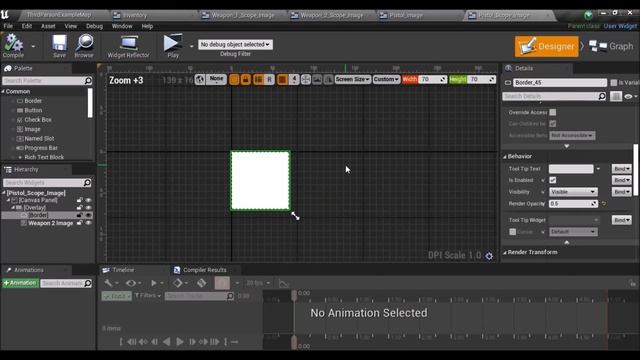The height and width of the screenshot is (360, 640).
Task: Open the Custom fill size dropdown
Action: [386, 79]
